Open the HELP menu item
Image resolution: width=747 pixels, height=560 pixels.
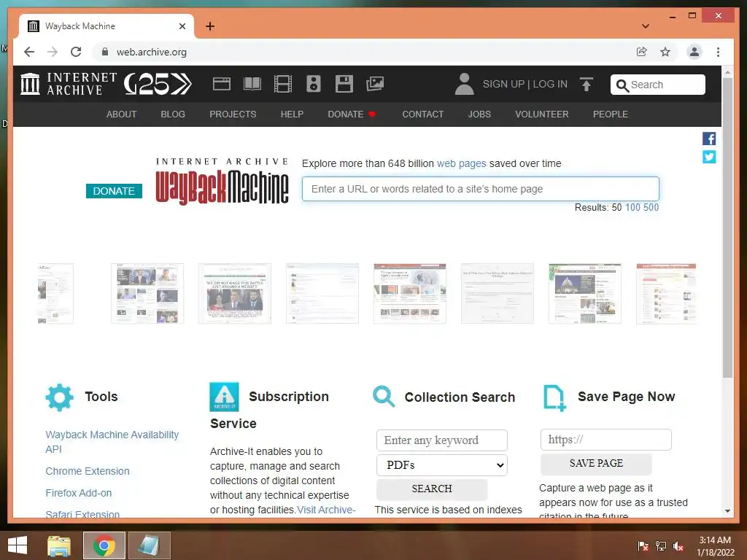coord(292,114)
